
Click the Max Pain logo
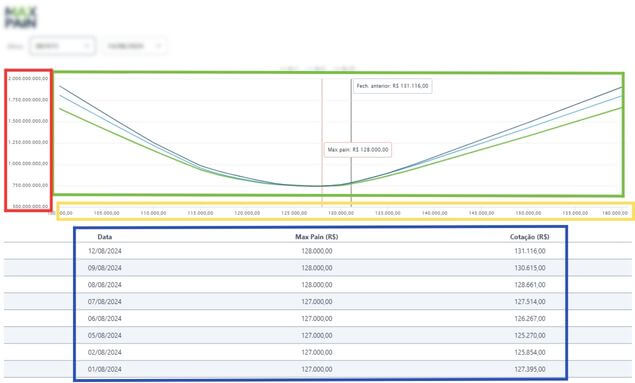click(x=20, y=18)
